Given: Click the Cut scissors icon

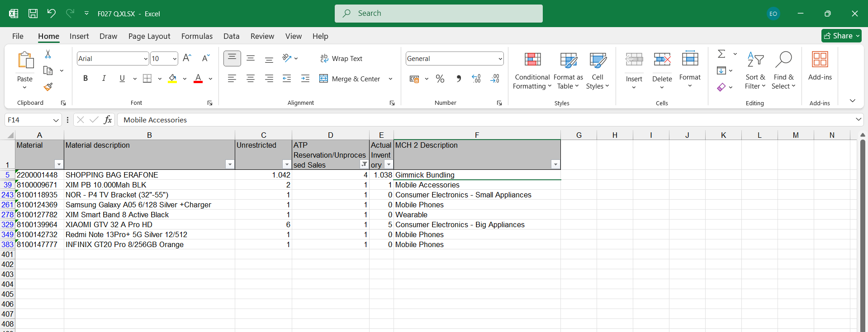Looking at the screenshot, I should tap(48, 54).
